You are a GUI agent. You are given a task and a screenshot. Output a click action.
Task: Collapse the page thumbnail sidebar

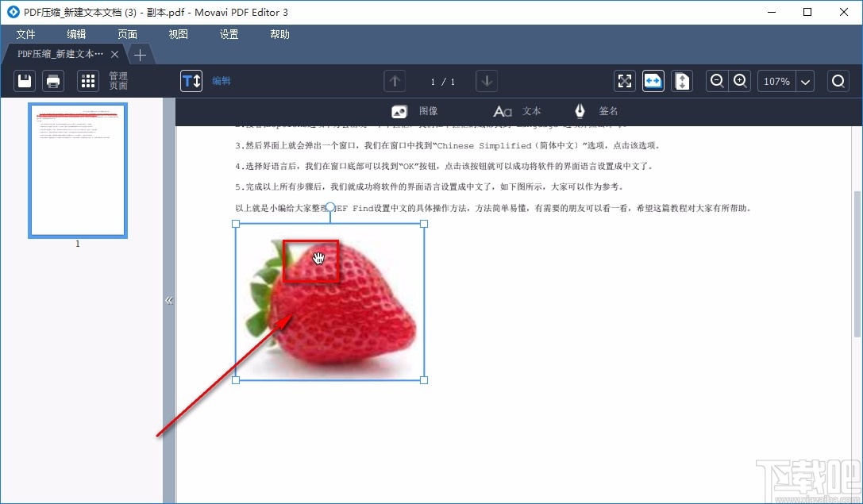[169, 300]
